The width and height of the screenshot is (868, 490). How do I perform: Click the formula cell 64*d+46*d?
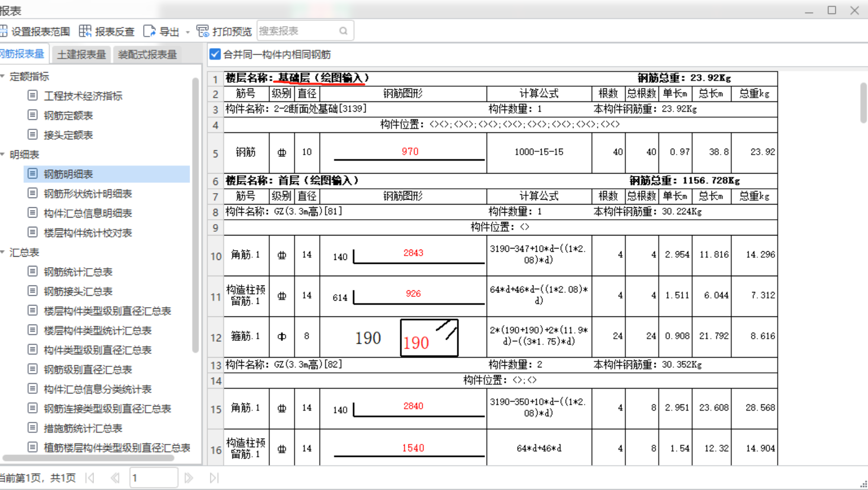click(x=539, y=448)
